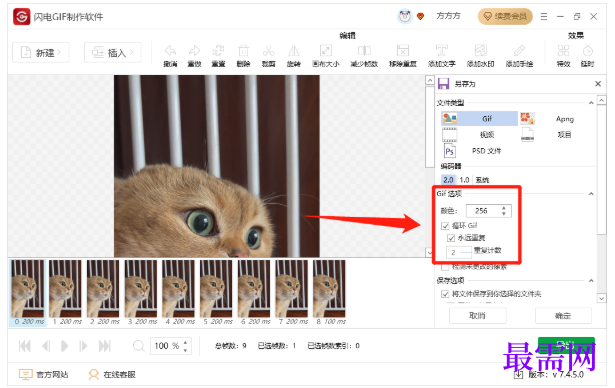Viewport: 615px width, 388px height.
Task: Click the PSD file Ps icon
Action: (x=449, y=151)
